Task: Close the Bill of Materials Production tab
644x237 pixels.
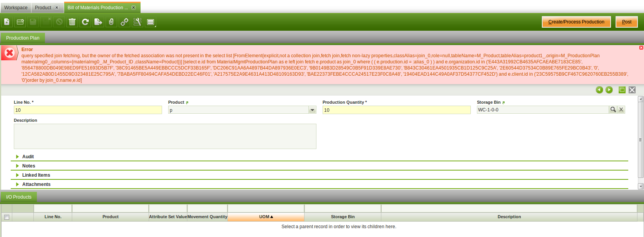Action: click(134, 8)
